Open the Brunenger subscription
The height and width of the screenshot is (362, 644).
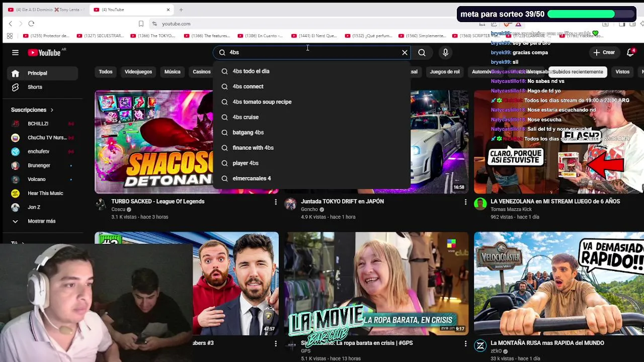43,165
